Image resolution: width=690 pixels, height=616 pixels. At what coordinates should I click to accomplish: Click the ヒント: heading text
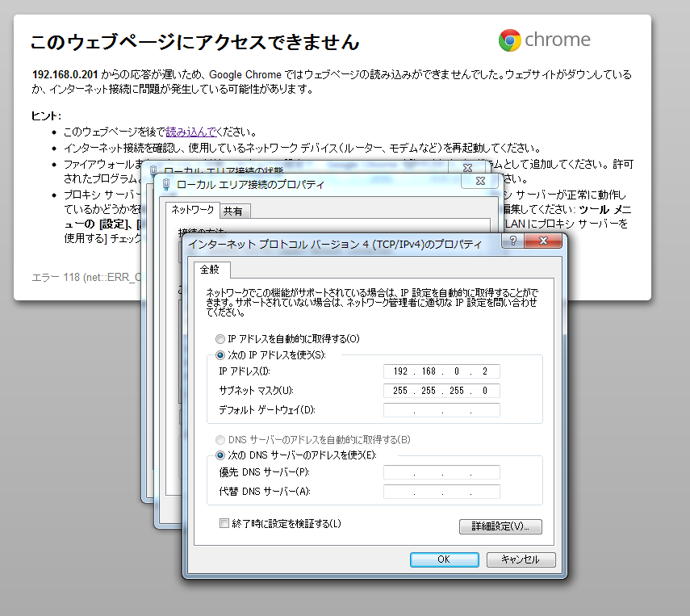coord(46,116)
